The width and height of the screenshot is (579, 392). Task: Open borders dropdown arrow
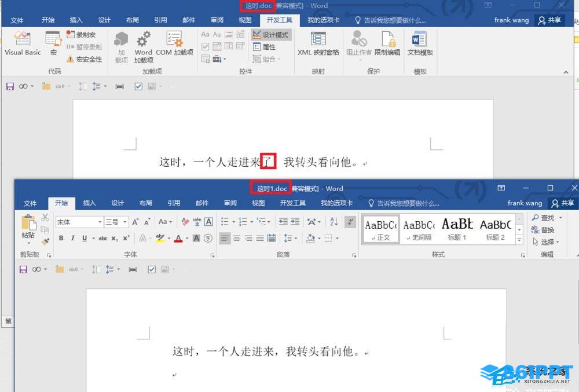coord(337,238)
